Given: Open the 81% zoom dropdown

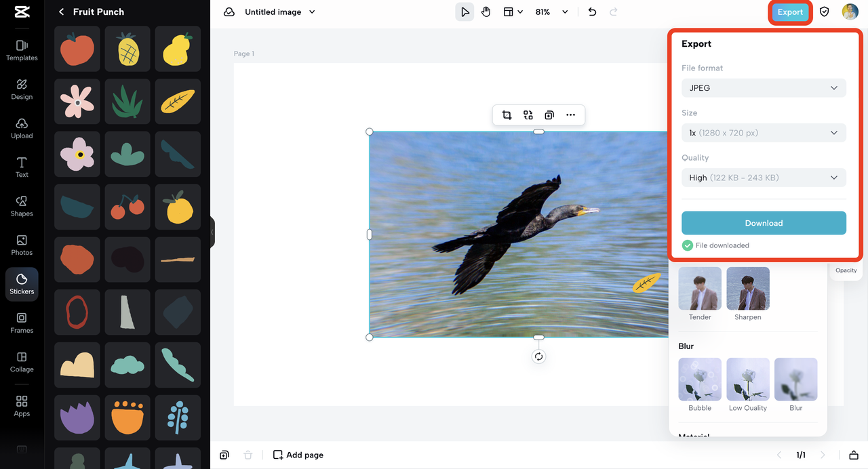Looking at the screenshot, I should pyautogui.click(x=551, y=12).
